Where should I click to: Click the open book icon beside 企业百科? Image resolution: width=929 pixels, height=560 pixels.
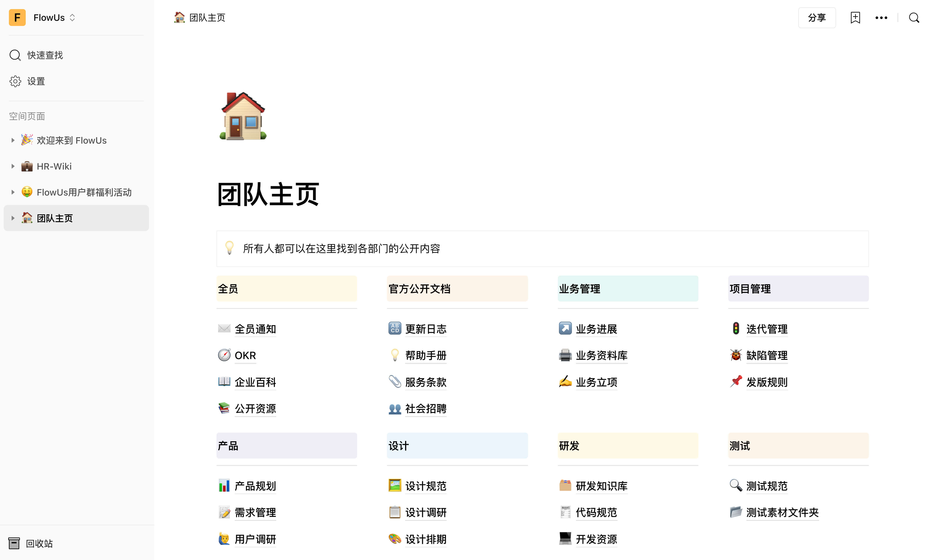pyautogui.click(x=224, y=382)
